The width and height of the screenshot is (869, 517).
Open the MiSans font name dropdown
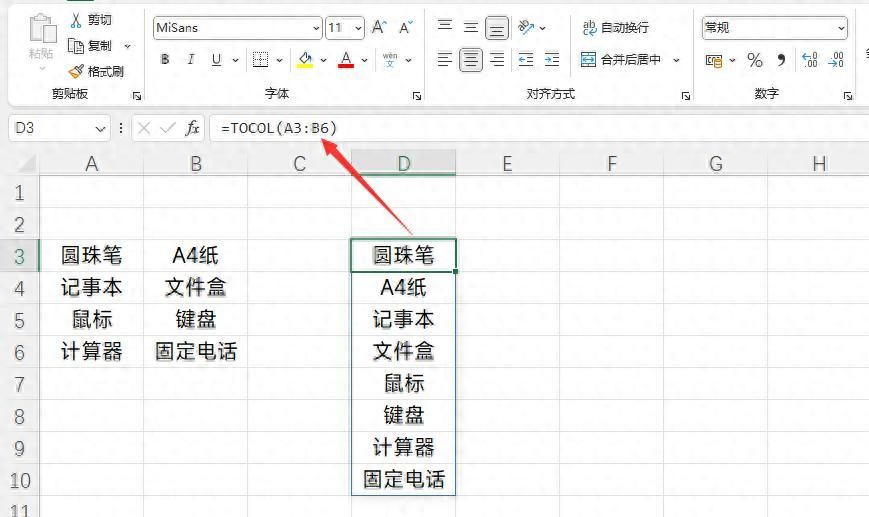(237, 28)
